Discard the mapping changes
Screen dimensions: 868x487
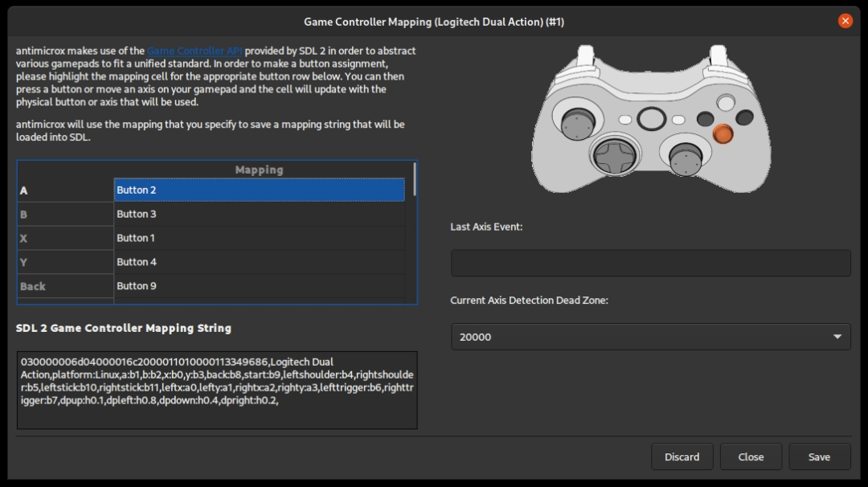682,456
